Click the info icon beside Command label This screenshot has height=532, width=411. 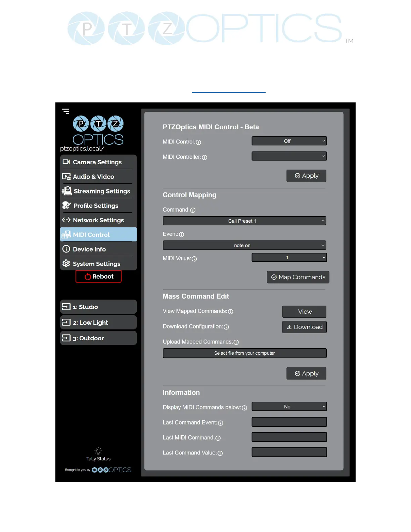coord(193,210)
